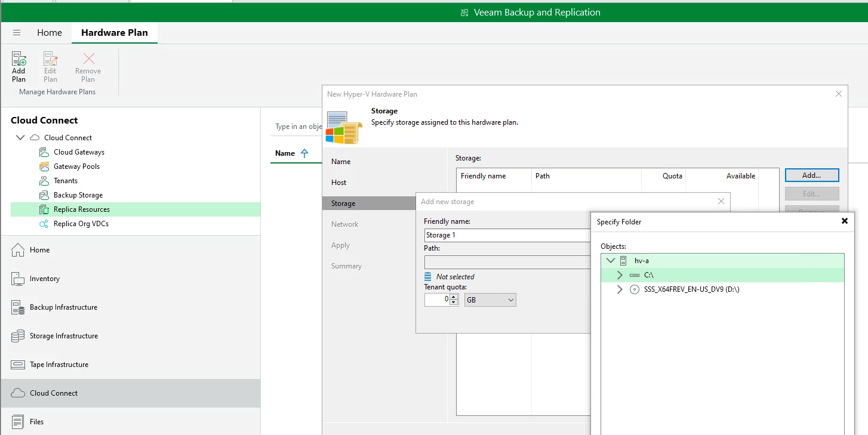Switch to the Home ribbon tab
868x435 pixels.
pos(50,33)
